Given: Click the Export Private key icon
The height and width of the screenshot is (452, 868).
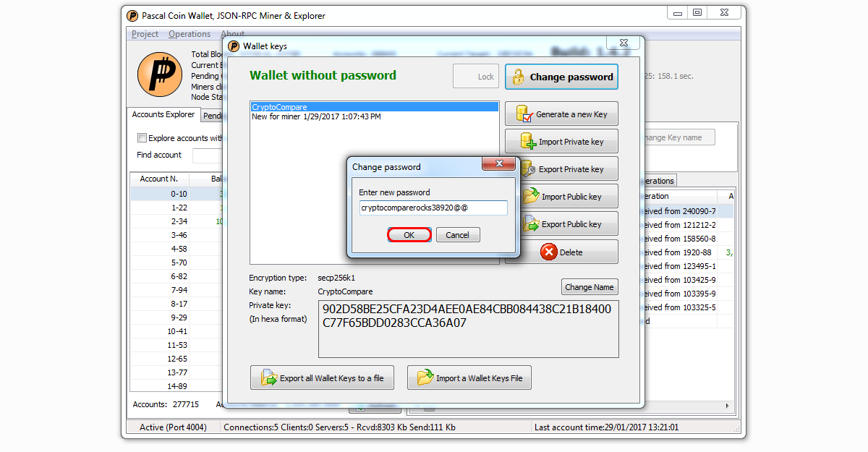Looking at the screenshot, I should pos(527,169).
